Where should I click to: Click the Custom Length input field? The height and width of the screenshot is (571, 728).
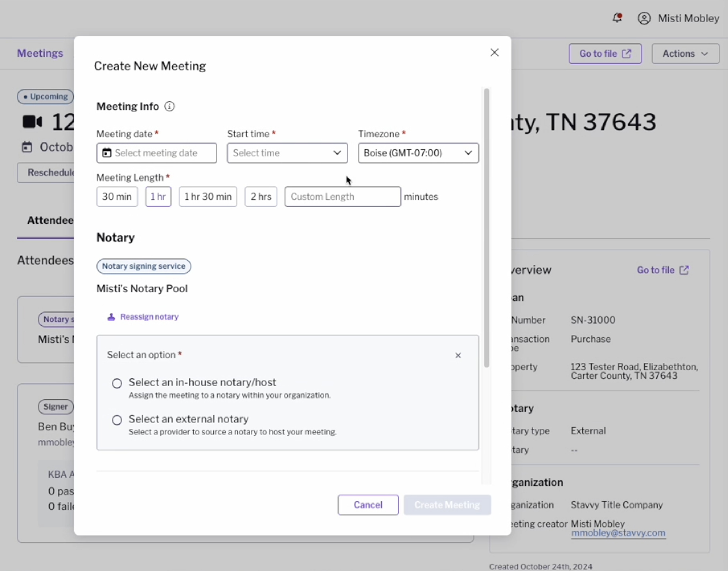(343, 197)
